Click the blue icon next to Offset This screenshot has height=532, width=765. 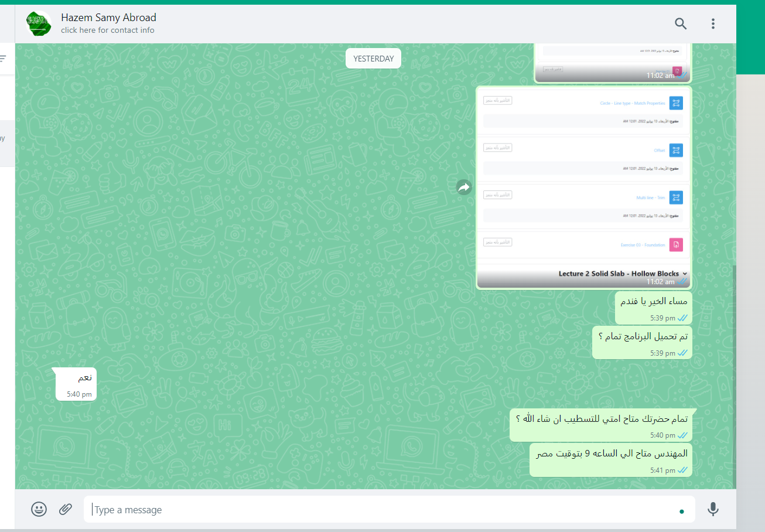coord(676,150)
